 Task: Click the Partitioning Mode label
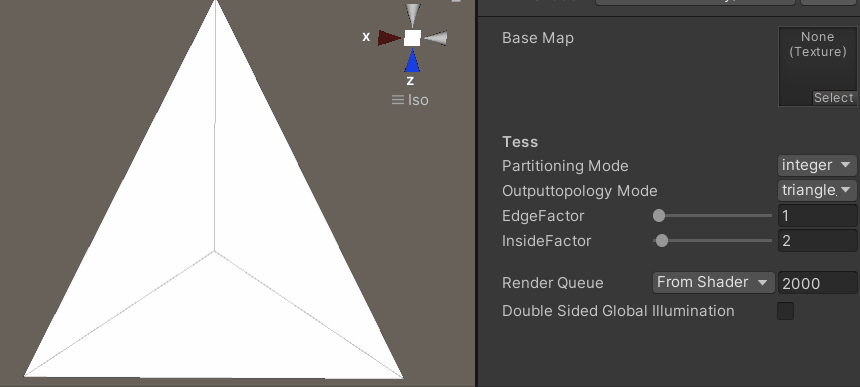pyautogui.click(x=565, y=166)
